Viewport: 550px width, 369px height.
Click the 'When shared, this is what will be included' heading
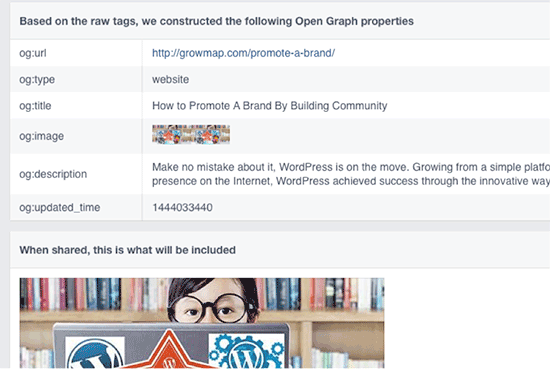coord(127,250)
